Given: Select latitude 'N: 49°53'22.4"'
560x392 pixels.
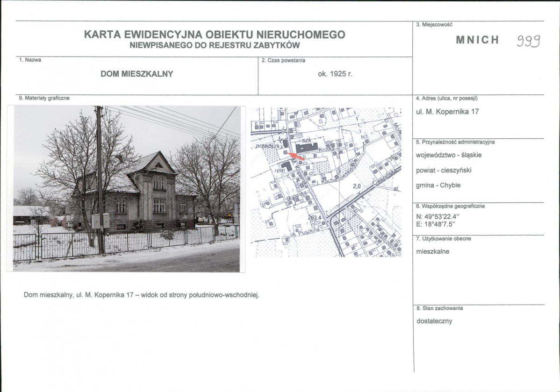Looking at the screenshot, I should tap(438, 217).
